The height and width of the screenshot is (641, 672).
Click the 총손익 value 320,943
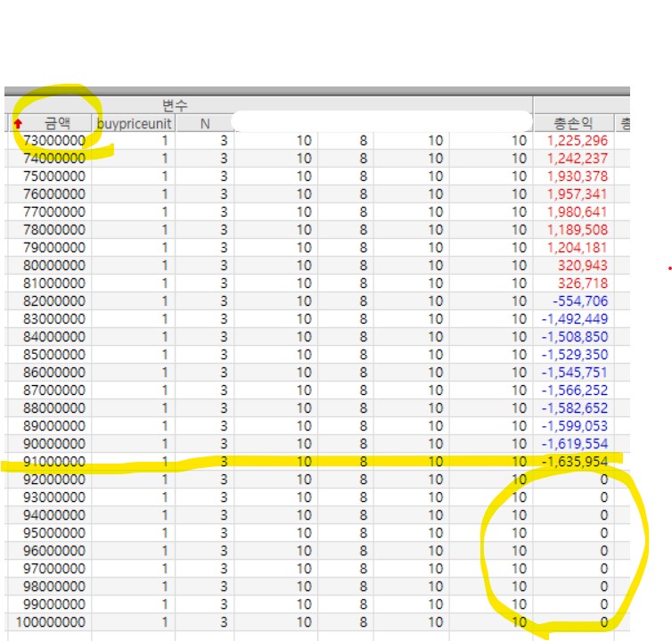[585, 266]
